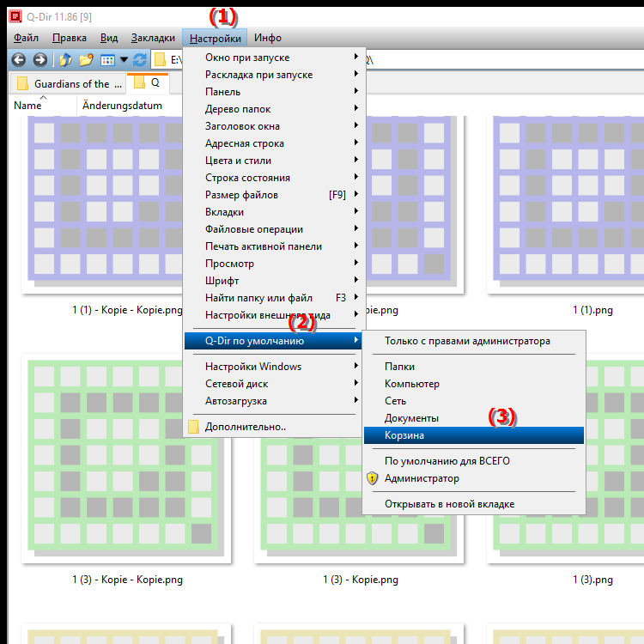Viewport: 644px width, 644px height.
Task: Open the Автозагрузка submenu
Action: [x=273, y=401]
